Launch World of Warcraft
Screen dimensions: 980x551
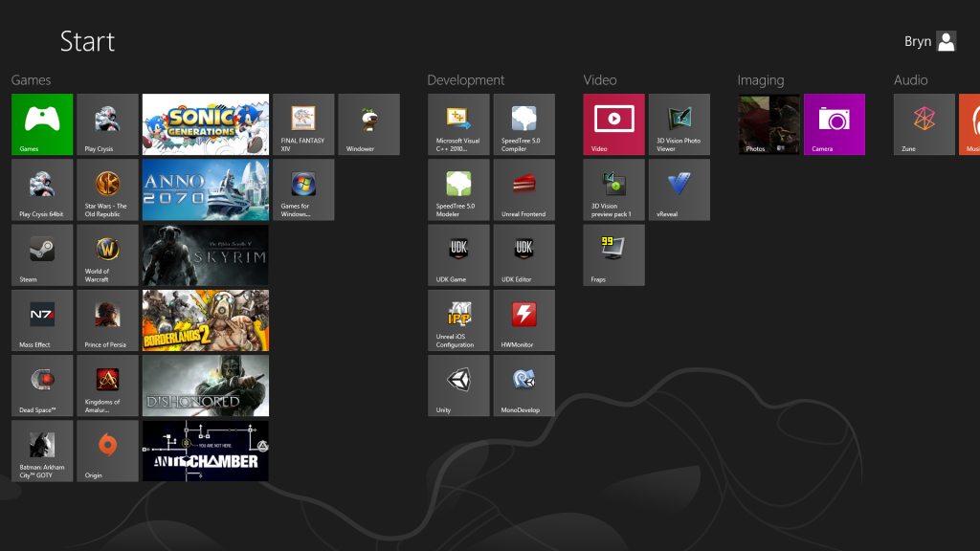pos(107,254)
